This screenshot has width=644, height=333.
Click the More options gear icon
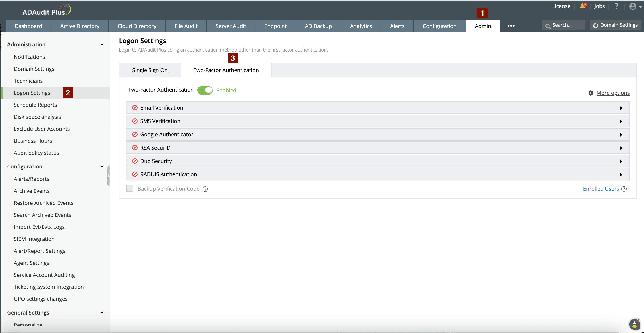(591, 93)
